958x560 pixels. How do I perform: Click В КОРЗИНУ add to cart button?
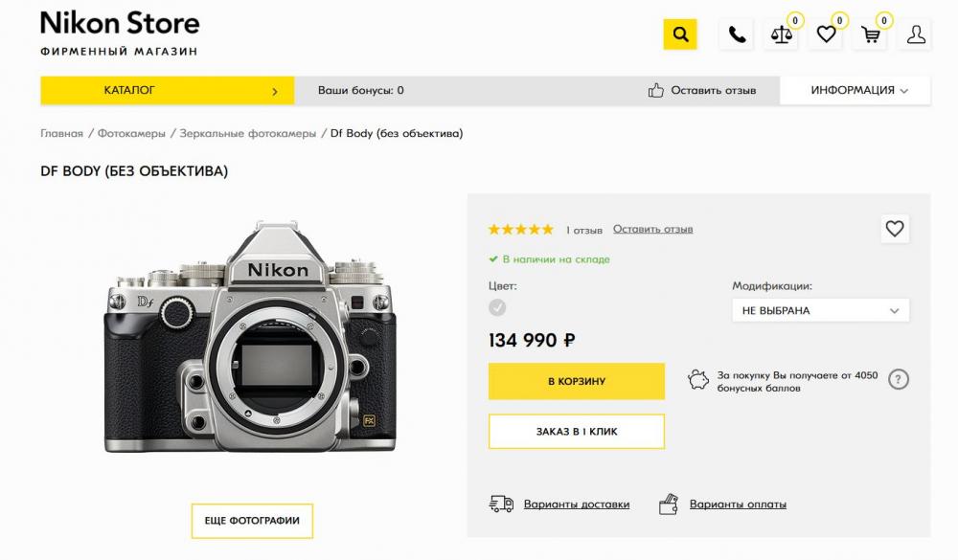(576, 381)
